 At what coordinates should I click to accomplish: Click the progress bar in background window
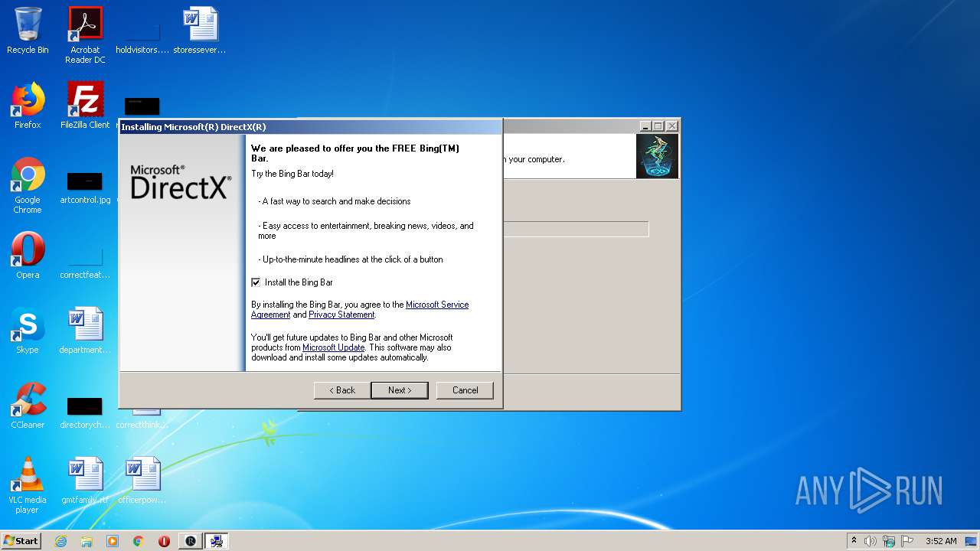pos(576,229)
